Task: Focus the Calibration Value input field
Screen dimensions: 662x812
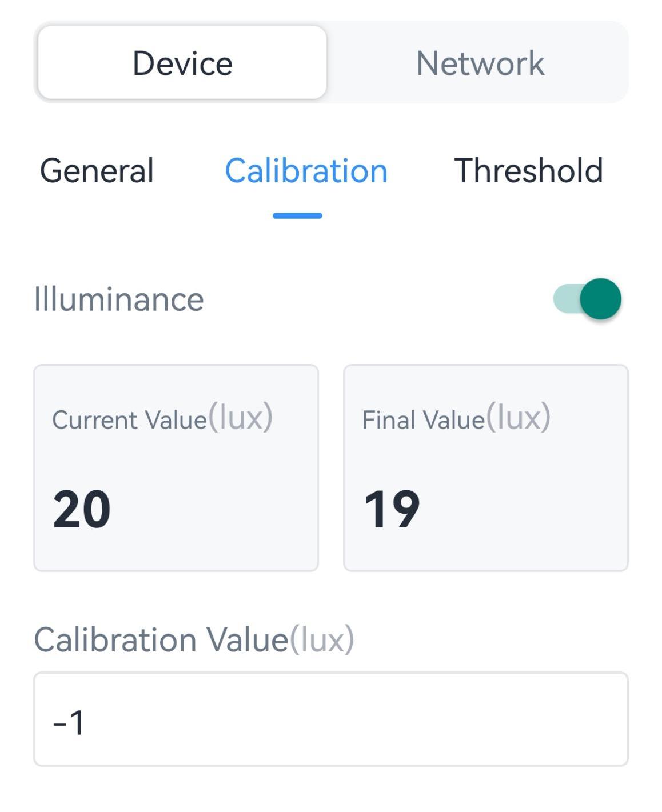Action: 330,719
